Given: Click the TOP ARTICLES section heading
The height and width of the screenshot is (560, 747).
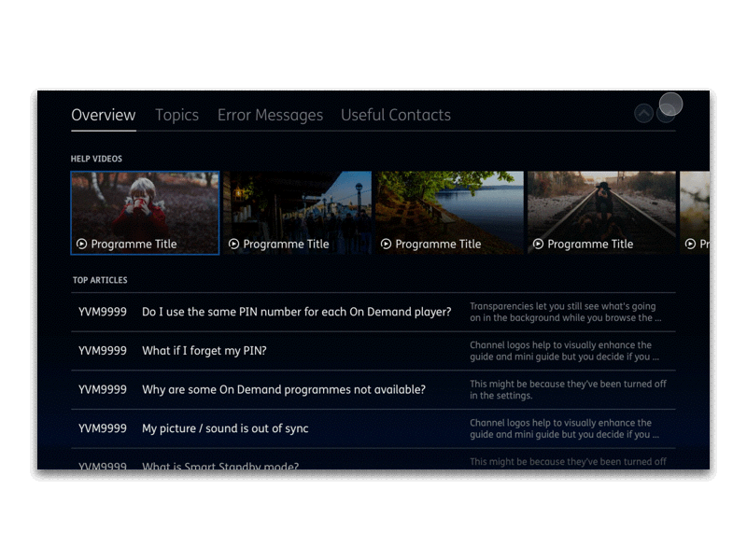Looking at the screenshot, I should click(100, 280).
